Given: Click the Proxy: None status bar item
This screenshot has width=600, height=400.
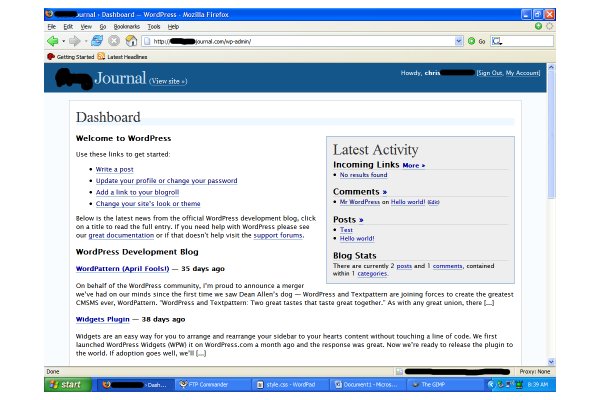Looking at the screenshot, I should pyautogui.click(x=535, y=372).
